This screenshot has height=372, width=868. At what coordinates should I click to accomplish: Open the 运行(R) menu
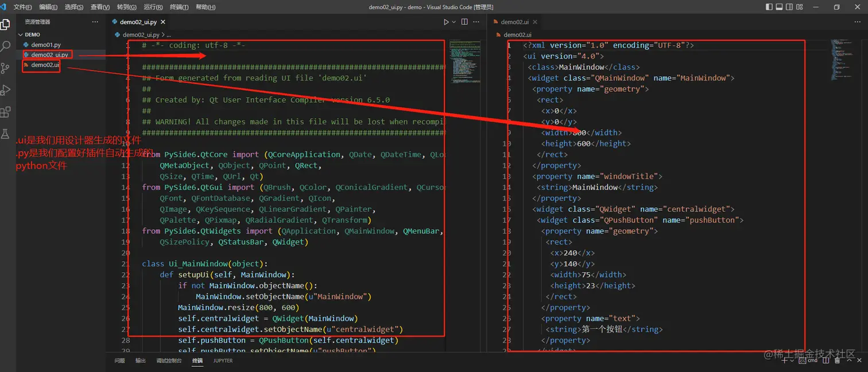coord(153,7)
